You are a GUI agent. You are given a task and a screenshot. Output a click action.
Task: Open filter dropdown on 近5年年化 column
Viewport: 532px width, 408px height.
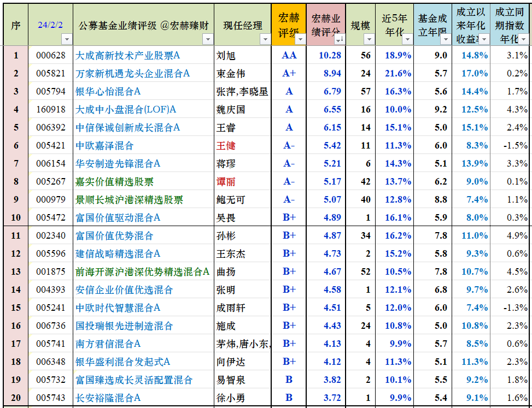pyautogui.click(x=407, y=40)
